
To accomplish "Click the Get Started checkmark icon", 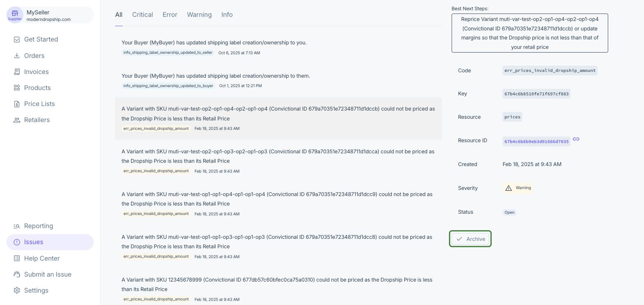I will [x=17, y=39].
